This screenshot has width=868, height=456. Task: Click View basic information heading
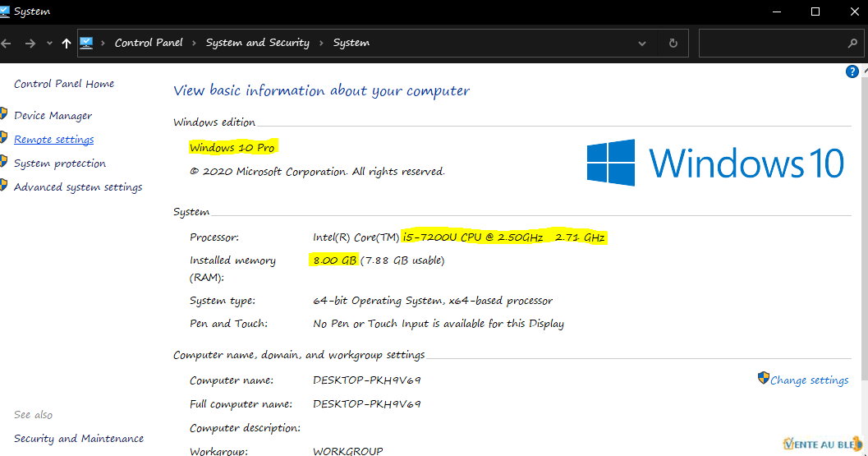tap(322, 91)
